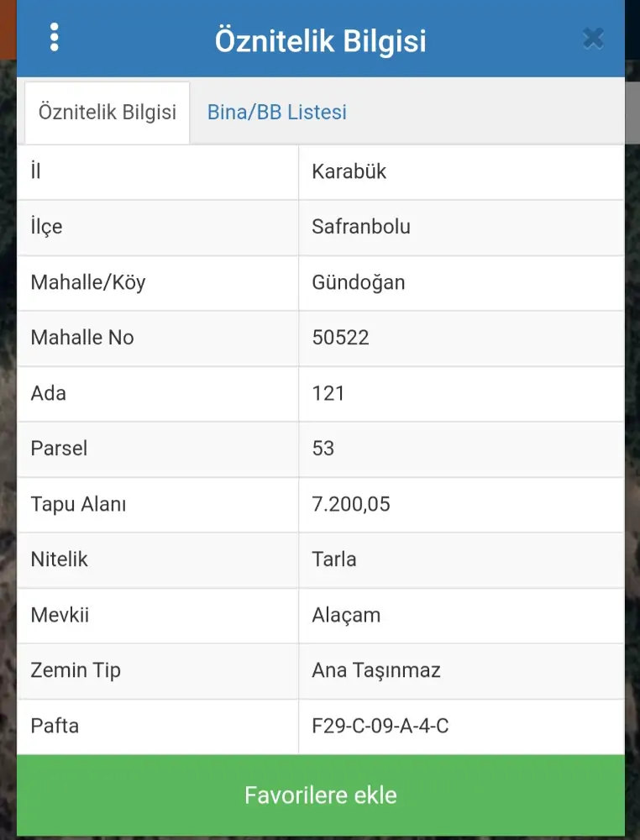The width and height of the screenshot is (640, 840).
Task: Switch to the Bina/BB Listesi tab
Action: pos(276,113)
